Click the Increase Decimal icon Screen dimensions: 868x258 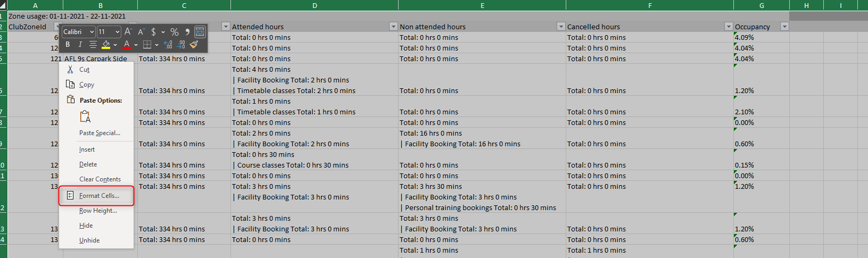coord(168,45)
